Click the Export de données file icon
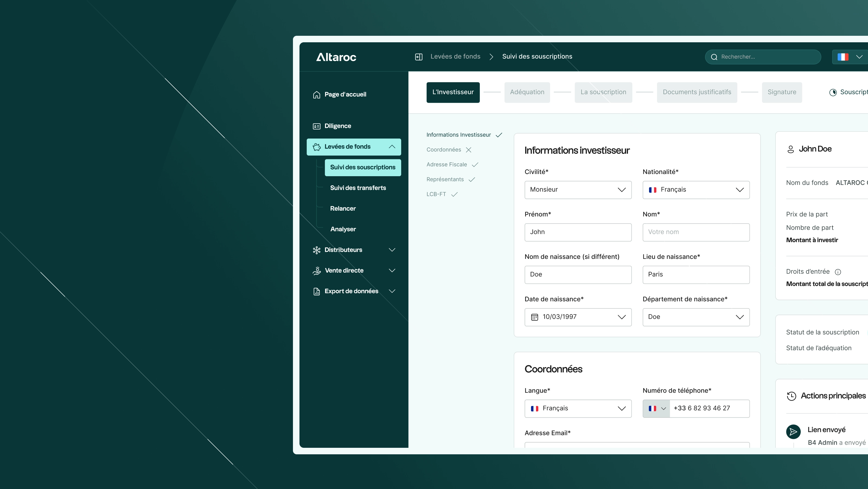 316,291
